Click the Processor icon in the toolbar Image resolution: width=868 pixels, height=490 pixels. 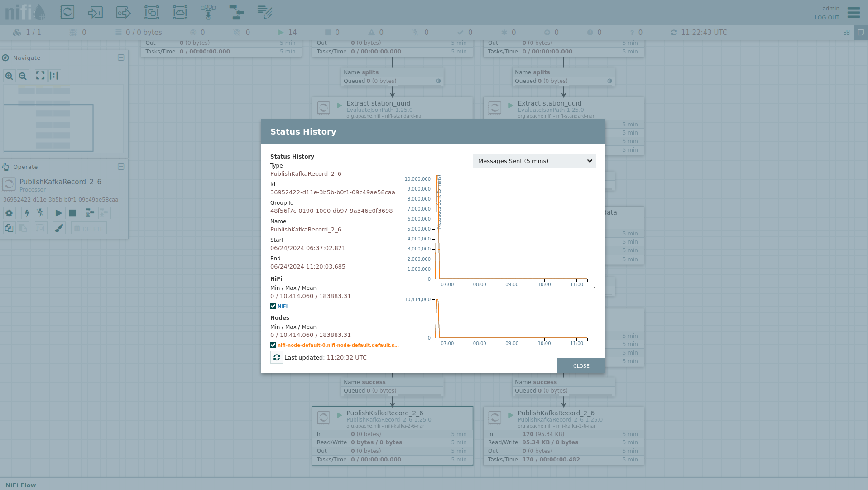67,12
